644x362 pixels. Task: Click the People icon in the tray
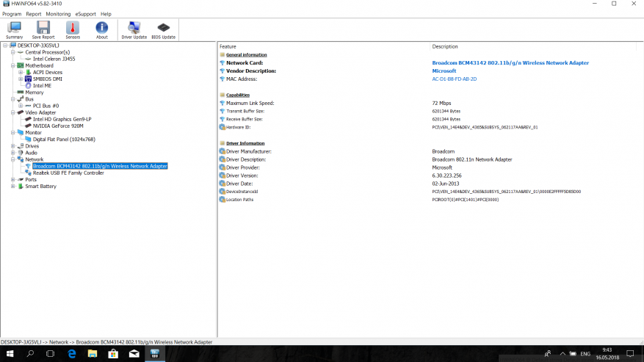click(x=548, y=354)
